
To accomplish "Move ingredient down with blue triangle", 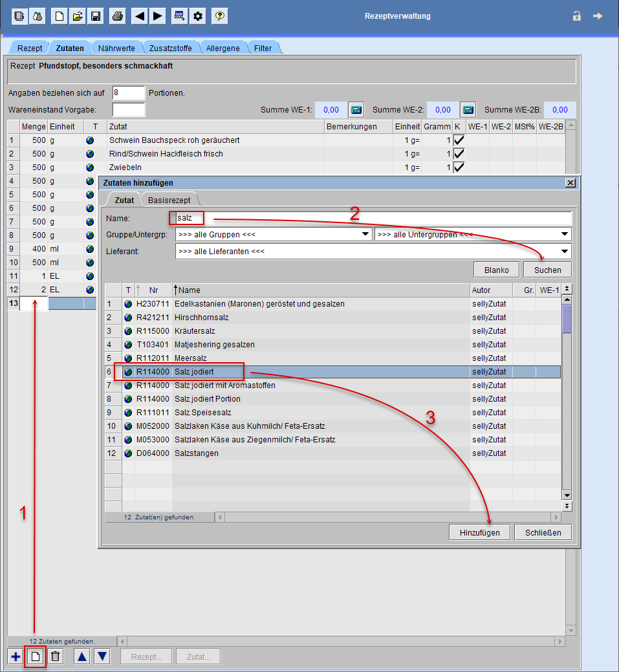I will [102, 656].
